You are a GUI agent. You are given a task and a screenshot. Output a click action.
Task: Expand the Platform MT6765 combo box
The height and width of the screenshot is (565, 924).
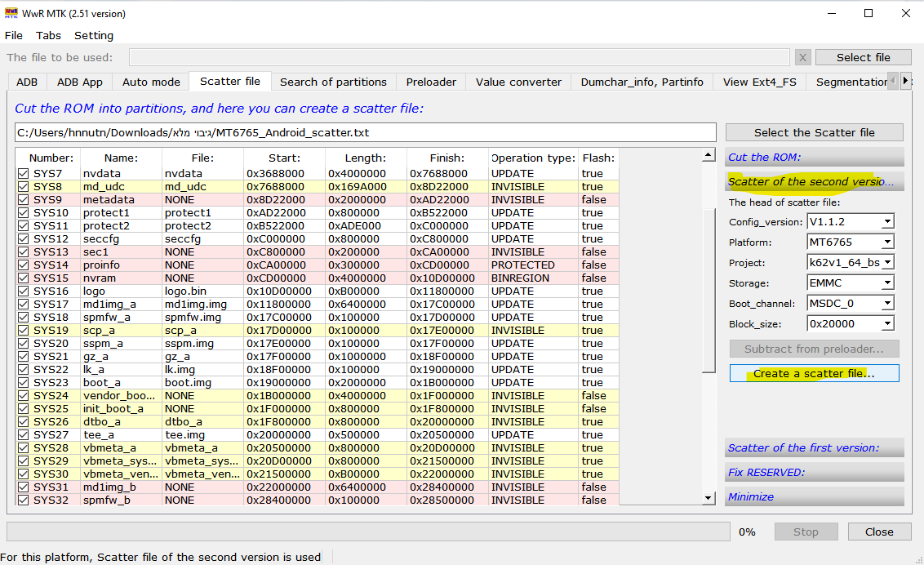[887, 242]
